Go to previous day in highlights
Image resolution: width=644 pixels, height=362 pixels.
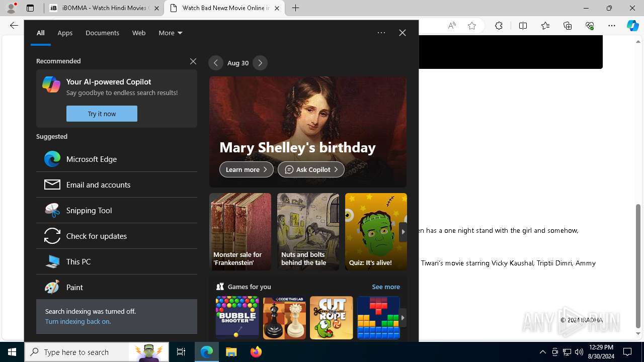pyautogui.click(x=216, y=63)
